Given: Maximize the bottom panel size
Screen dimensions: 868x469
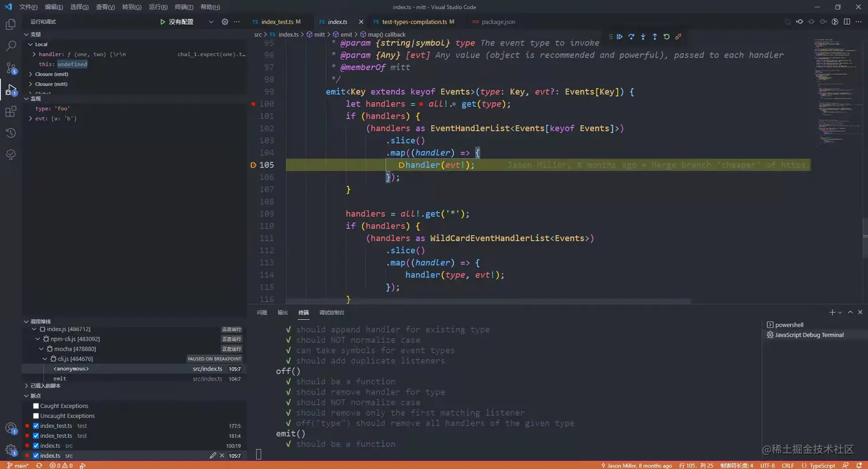Looking at the screenshot, I should [x=850, y=312].
